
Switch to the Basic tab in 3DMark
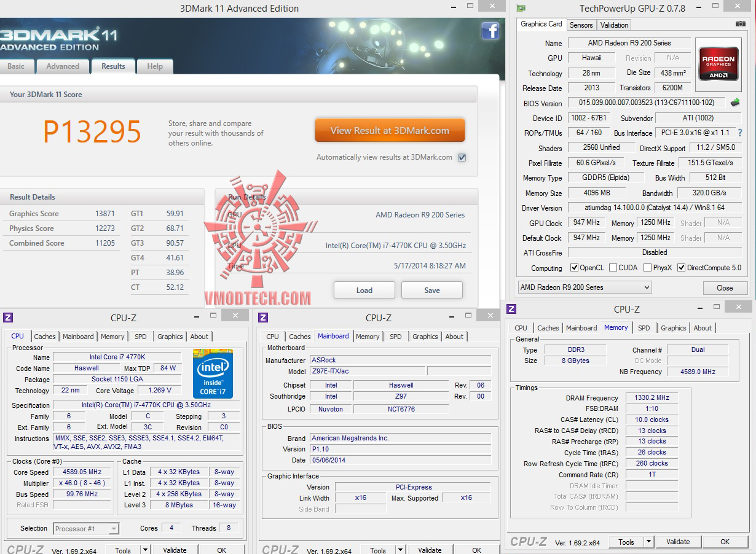point(17,66)
